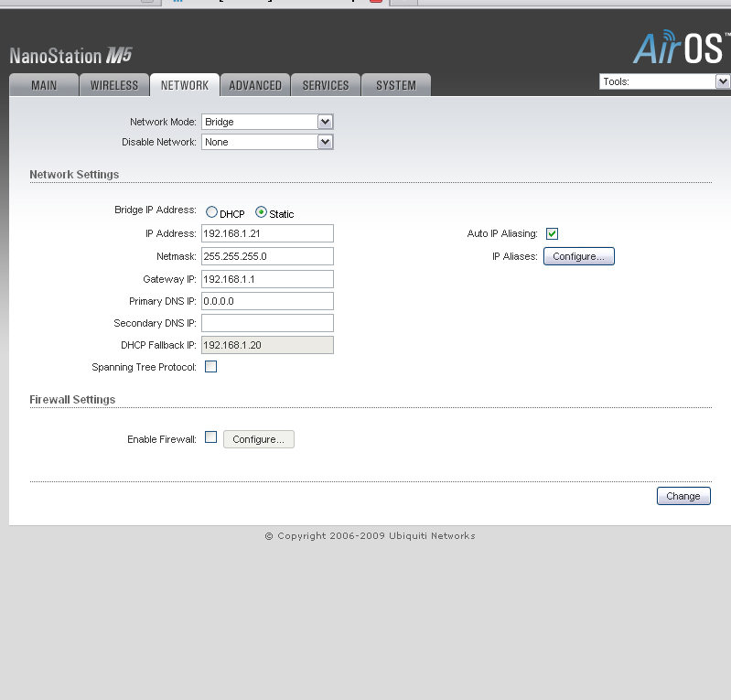731x700 pixels.
Task: Select the DHCP radio button
Action: [211, 212]
